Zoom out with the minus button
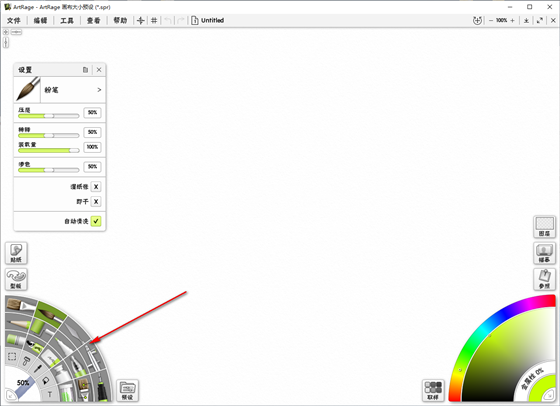This screenshot has width=560, height=406. pyautogui.click(x=491, y=20)
